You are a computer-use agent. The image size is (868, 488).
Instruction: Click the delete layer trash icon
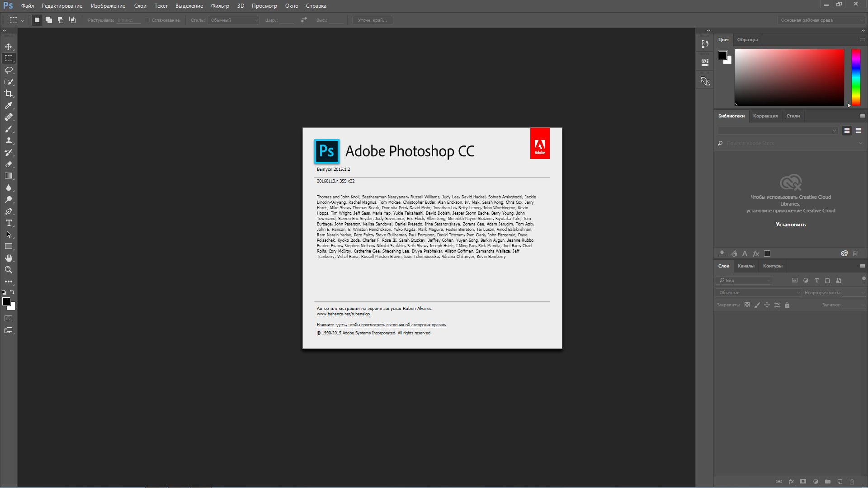[852, 482]
